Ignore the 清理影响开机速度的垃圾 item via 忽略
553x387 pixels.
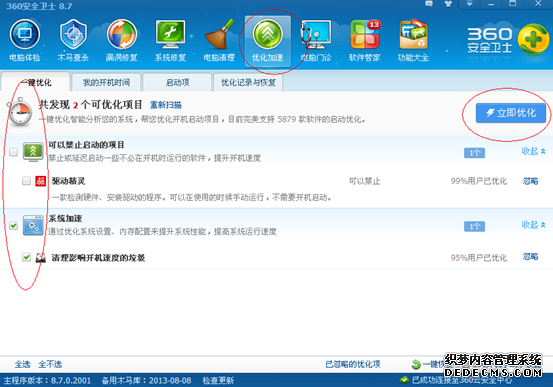(x=530, y=256)
